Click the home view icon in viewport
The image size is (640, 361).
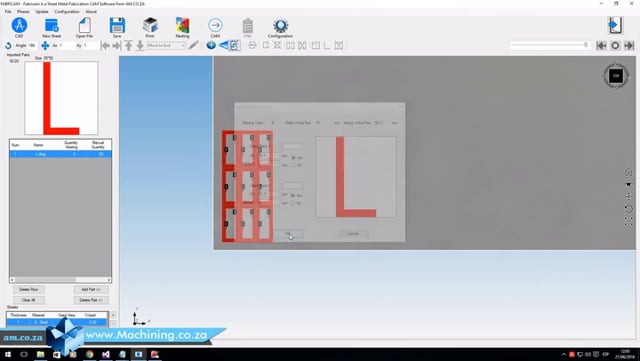(628, 172)
